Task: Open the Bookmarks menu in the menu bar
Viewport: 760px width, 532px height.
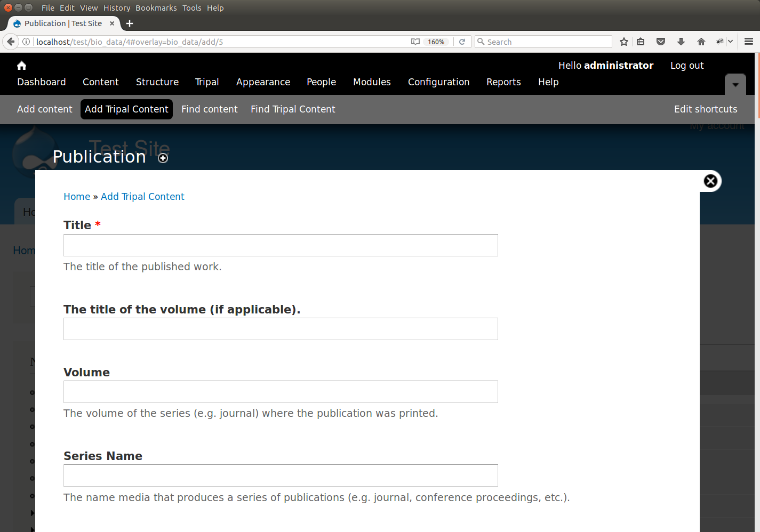Action: pos(156,8)
